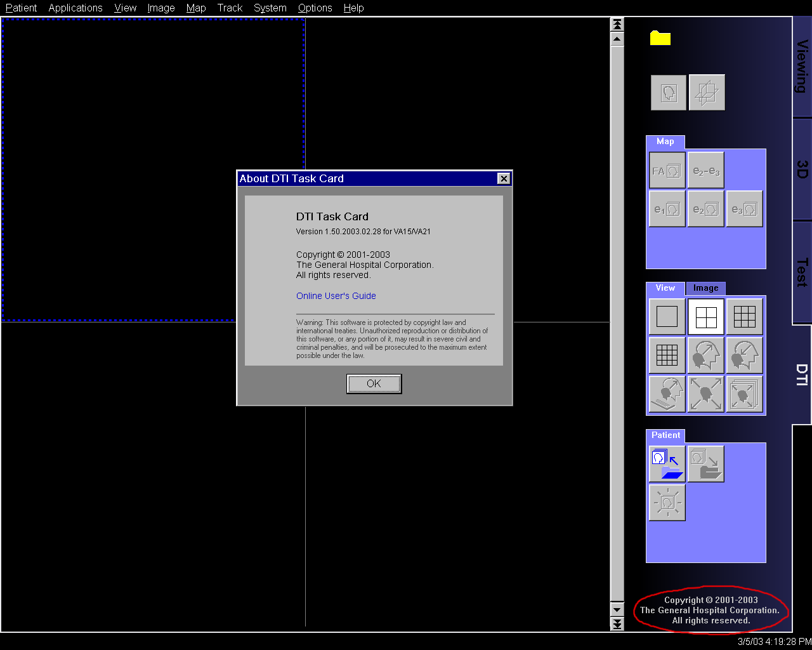The height and width of the screenshot is (650, 812).
Task: Choose the 3x3 grid layout
Action: (744, 316)
